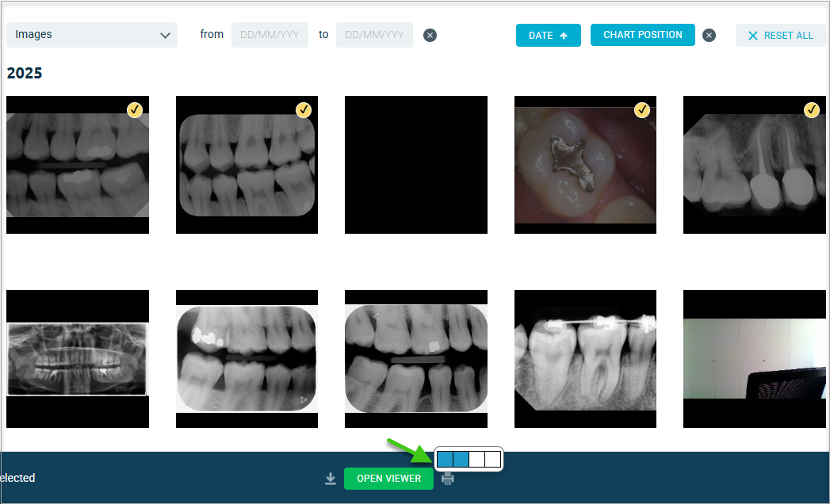830x504 pixels.
Task: Select the braces x-ray thumbnail
Action: coord(585,359)
